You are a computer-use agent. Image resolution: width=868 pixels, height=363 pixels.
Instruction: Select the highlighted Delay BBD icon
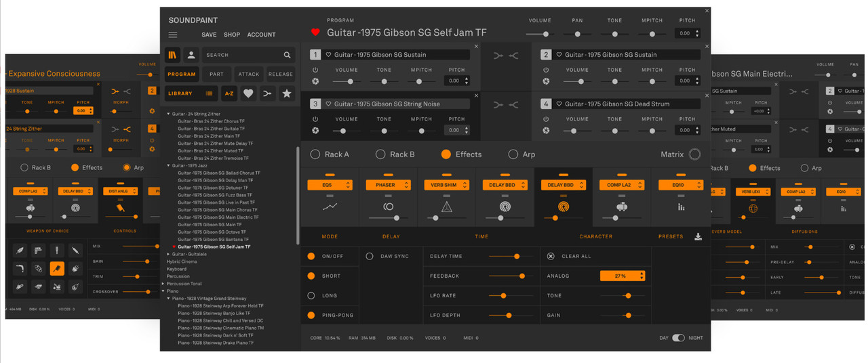tap(564, 207)
